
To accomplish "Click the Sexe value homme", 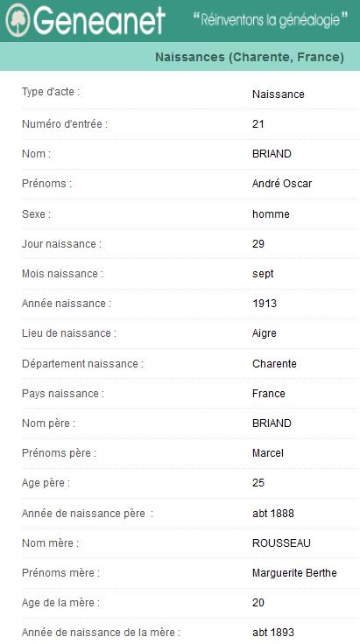I will pyautogui.click(x=271, y=214).
